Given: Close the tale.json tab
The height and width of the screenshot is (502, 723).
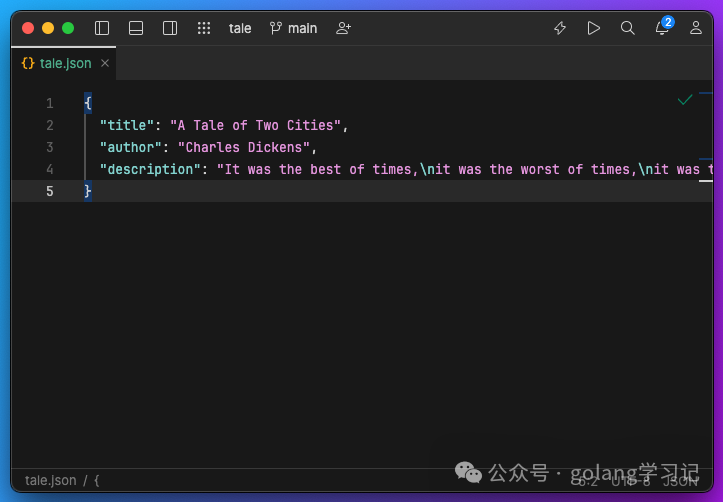Looking at the screenshot, I should [105, 63].
